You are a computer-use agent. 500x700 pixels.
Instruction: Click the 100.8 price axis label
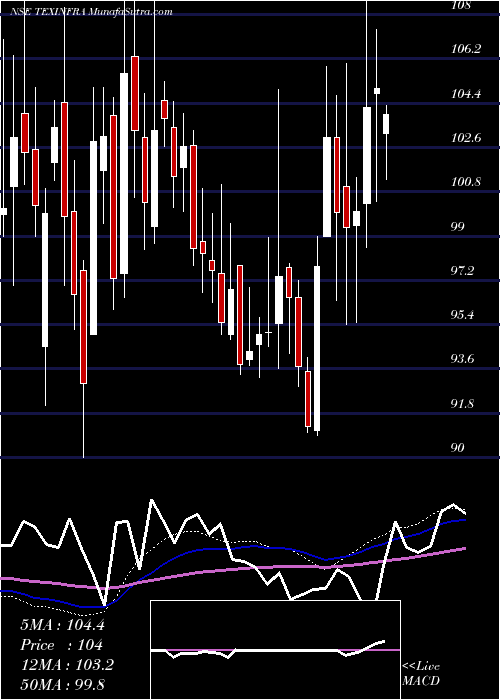pos(466,182)
